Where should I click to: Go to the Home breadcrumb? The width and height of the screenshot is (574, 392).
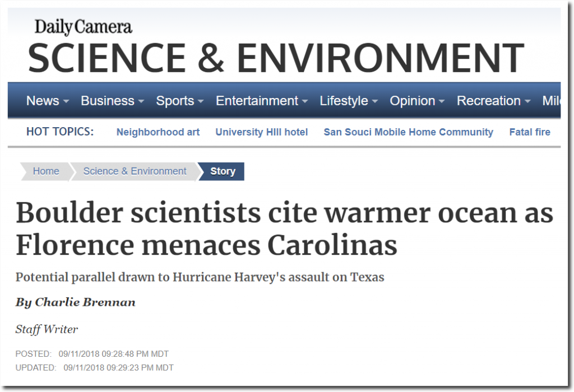pos(46,171)
